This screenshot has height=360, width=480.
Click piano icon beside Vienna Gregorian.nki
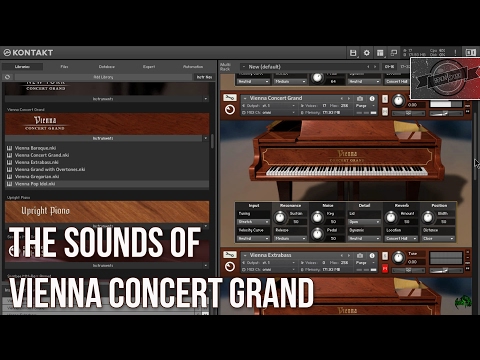pos(10,177)
